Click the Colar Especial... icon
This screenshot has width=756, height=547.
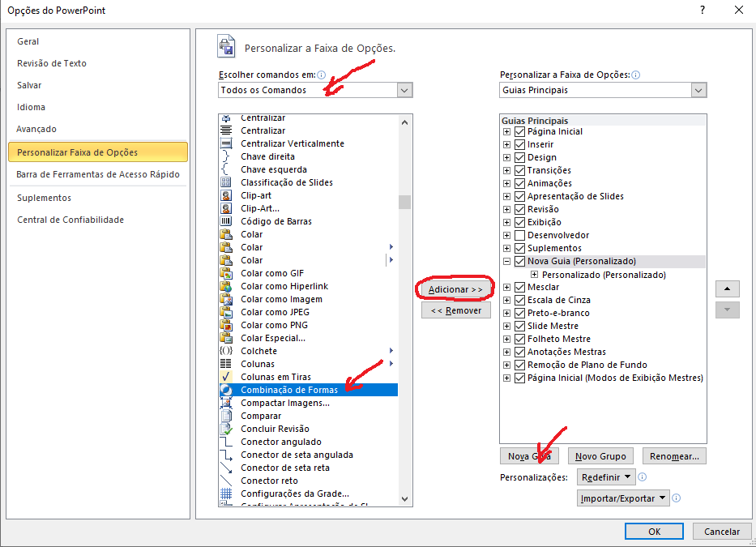225,338
